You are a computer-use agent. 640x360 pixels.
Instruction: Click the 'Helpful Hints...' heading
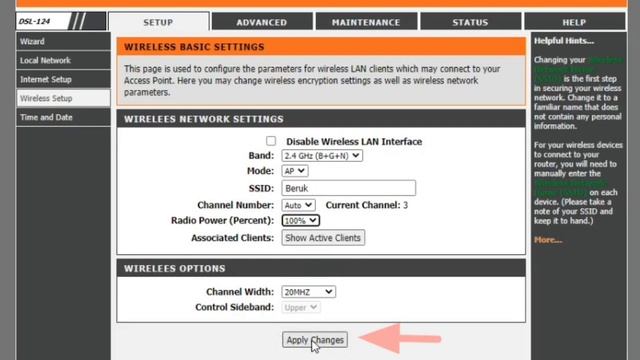coord(564,41)
